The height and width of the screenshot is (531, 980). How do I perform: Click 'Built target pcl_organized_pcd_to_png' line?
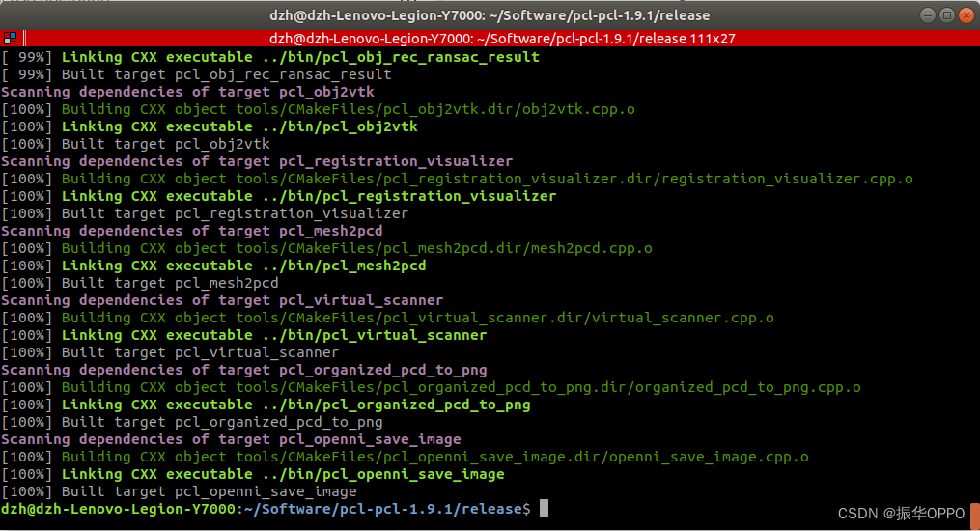click(192, 422)
